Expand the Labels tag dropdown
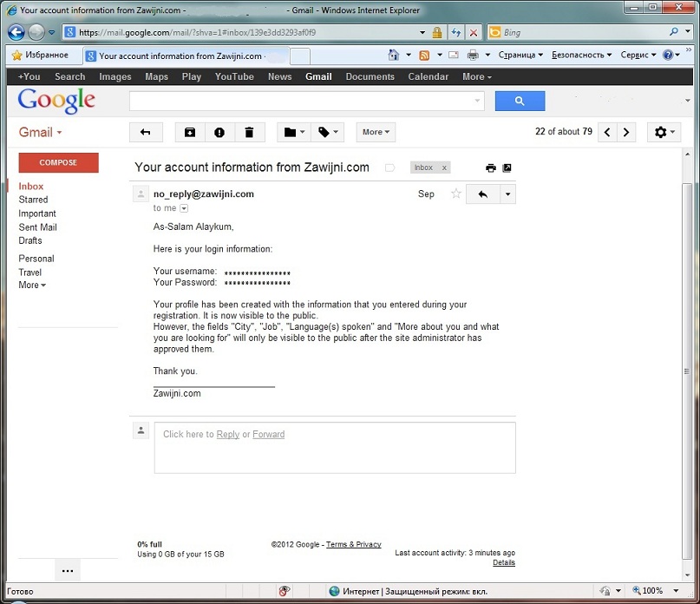The height and width of the screenshot is (604, 700). (x=329, y=132)
